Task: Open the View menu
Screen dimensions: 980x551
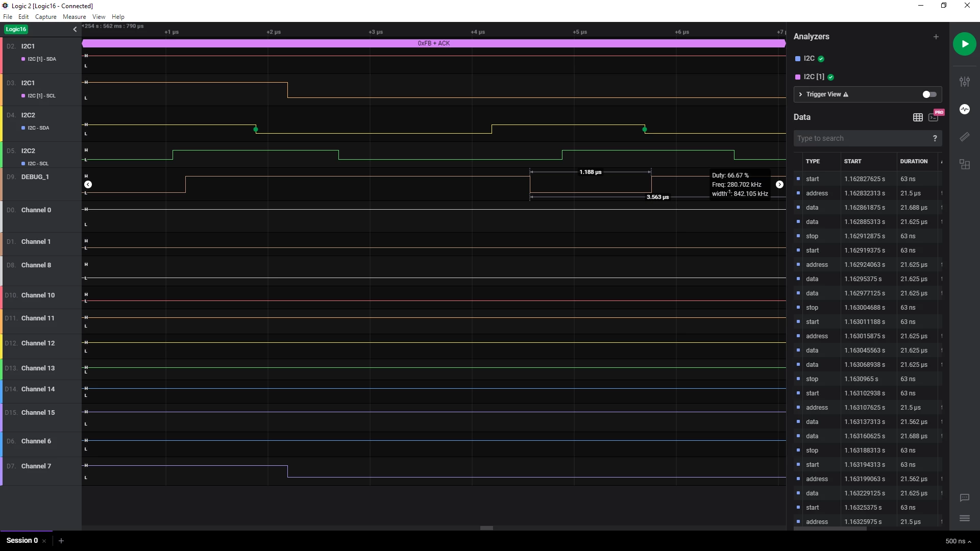Action: click(x=99, y=17)
